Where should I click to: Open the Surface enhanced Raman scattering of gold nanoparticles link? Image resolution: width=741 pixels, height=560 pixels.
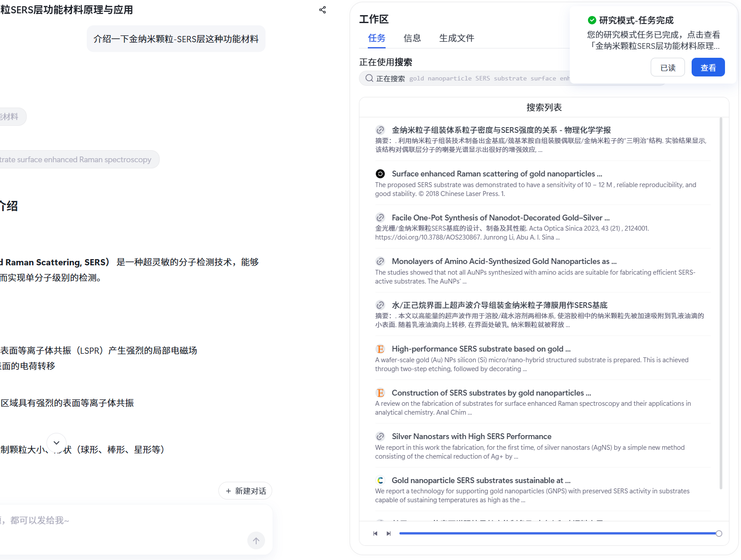[x=497, y=174]
